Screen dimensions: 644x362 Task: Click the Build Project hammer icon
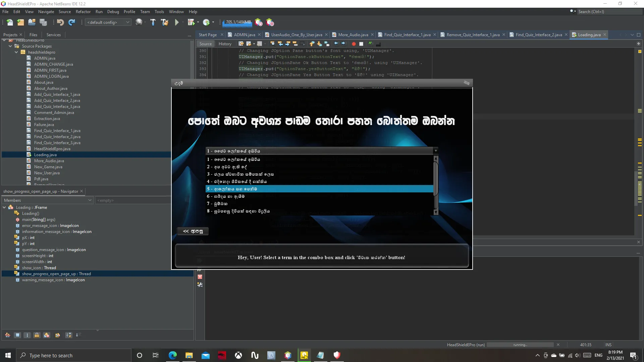click(x=153, y=22)
